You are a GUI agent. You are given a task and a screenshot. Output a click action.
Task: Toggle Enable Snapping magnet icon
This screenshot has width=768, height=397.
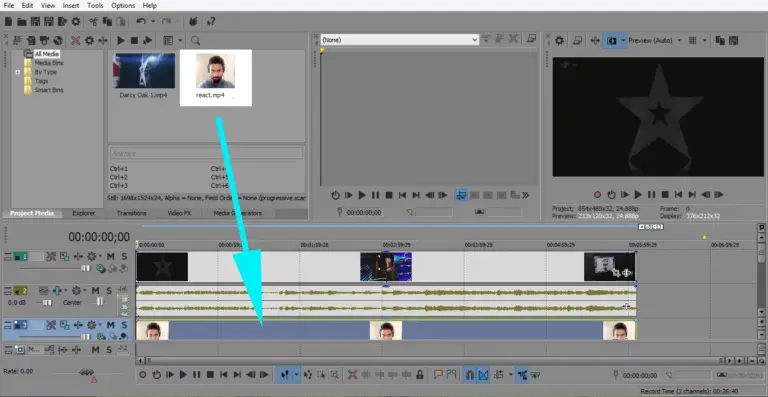click(x=469, y=375)
